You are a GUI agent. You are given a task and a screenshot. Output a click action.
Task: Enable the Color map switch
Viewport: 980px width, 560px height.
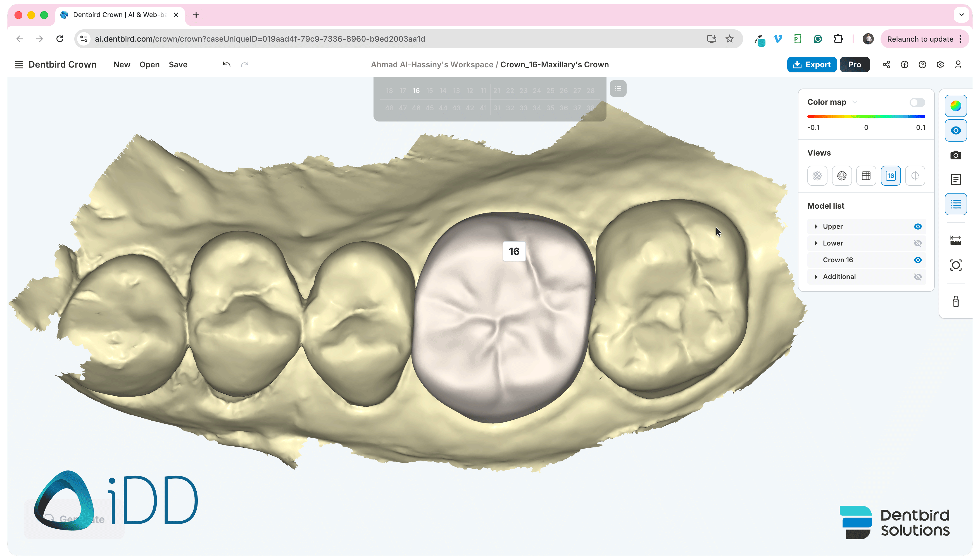[917, 102]
